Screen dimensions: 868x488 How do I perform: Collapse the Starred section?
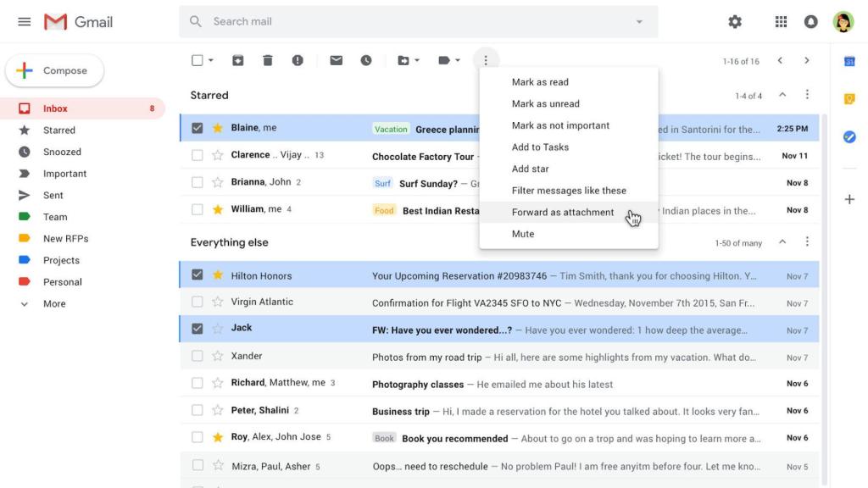[x=781, y=95]
